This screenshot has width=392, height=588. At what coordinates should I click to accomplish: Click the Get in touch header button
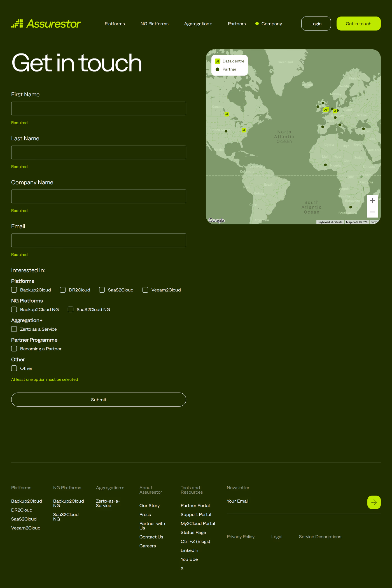(x=358, y=24)
